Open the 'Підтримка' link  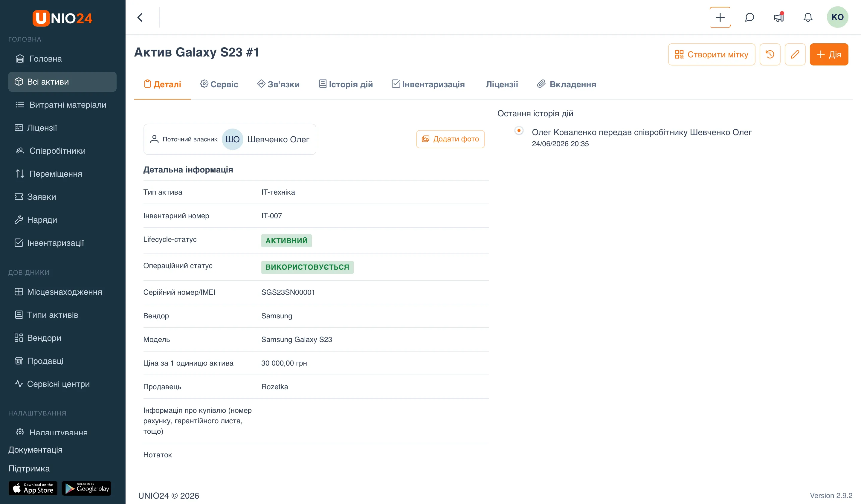29,469
